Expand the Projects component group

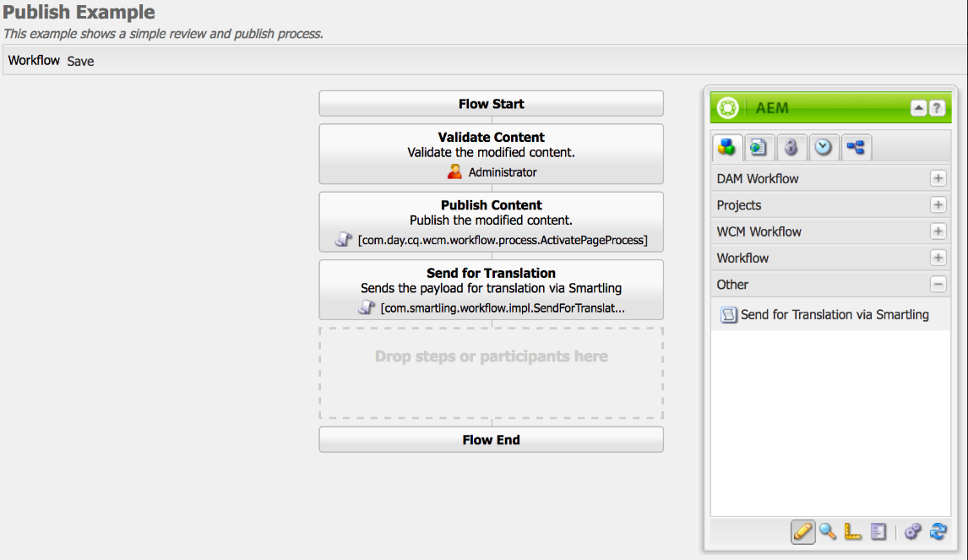[938, 205]
